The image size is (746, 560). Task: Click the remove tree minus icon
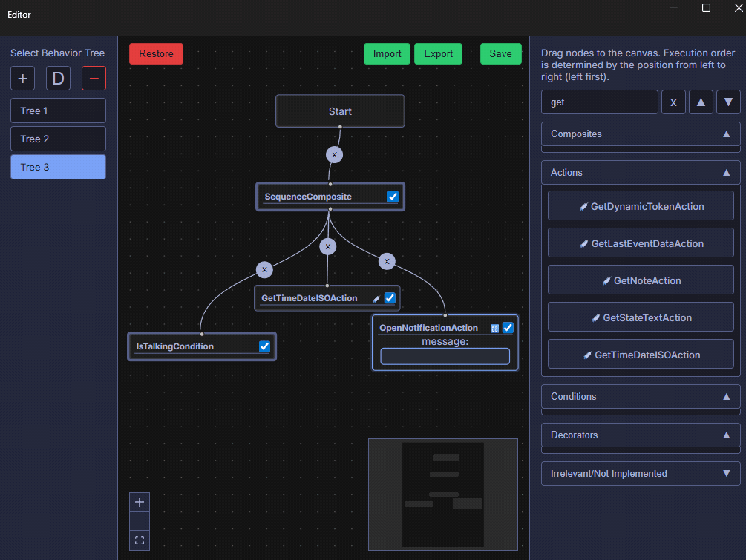pos(94,78)
